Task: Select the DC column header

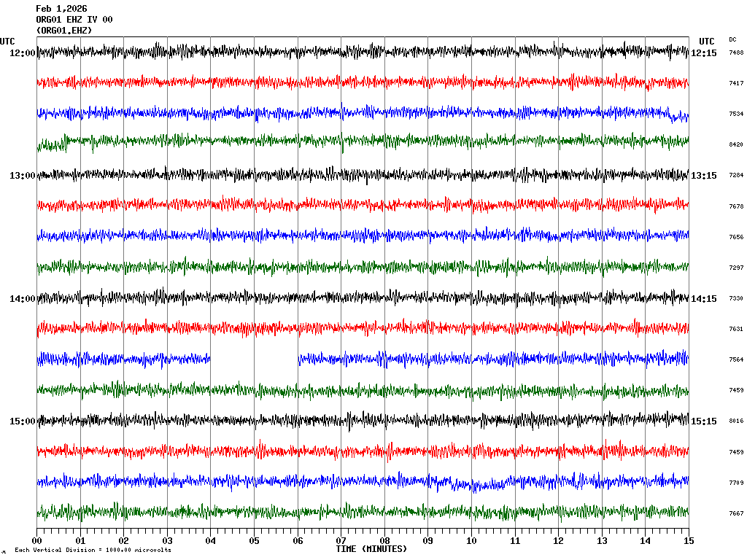Action: click(x=732, y=39)
